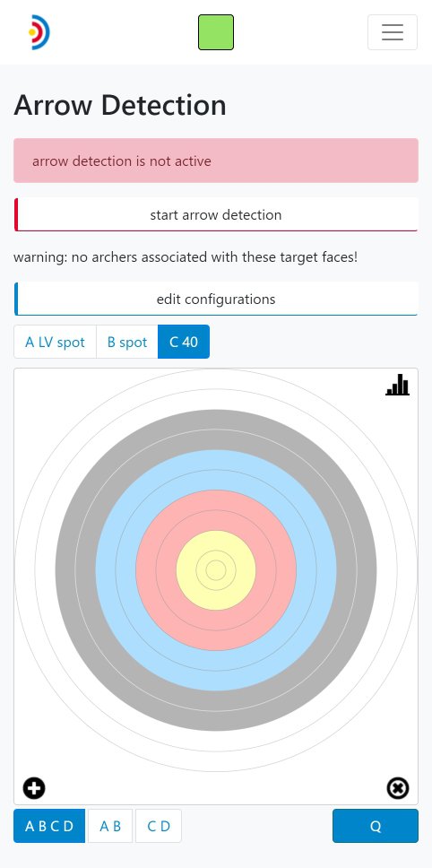Open the bar chart statistics icon
Screen dimensions: 432x868
click(397, 385)
